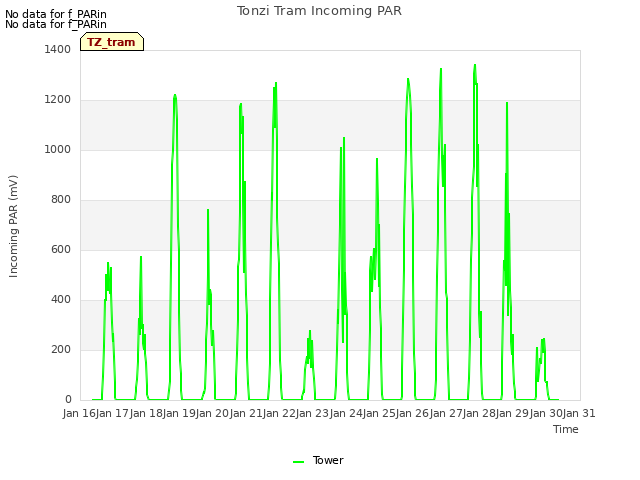The height and width of the screenshot is (480, 640).
Task: Click the 400 y-axis tick label
Action: [61, 300]
